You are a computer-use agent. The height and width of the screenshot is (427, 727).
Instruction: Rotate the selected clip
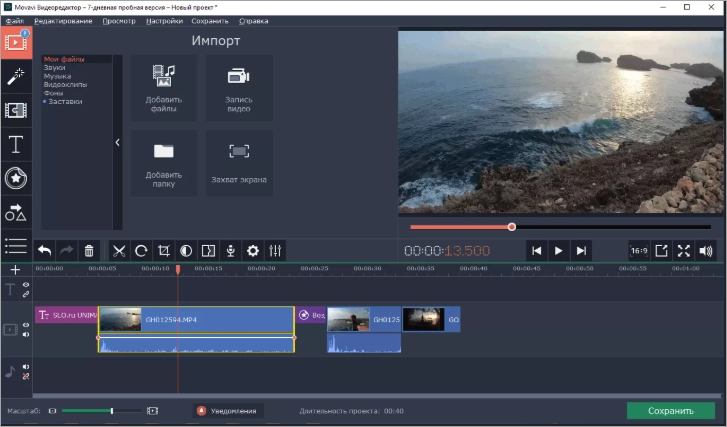(x=141, y=251)
